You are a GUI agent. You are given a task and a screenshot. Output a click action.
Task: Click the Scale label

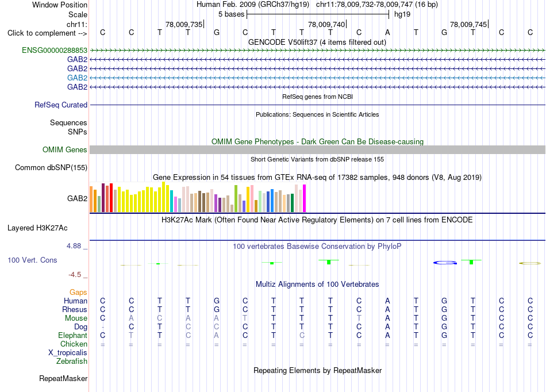pos(78,14)
